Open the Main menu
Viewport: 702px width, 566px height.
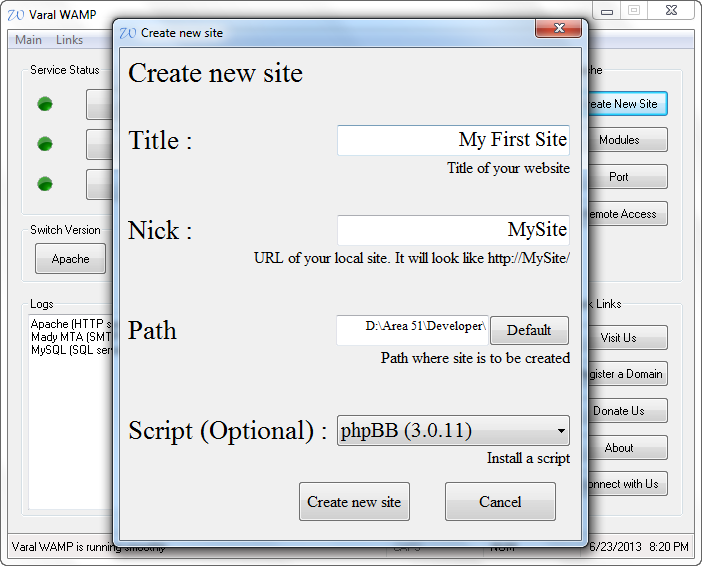click(29, 40)
